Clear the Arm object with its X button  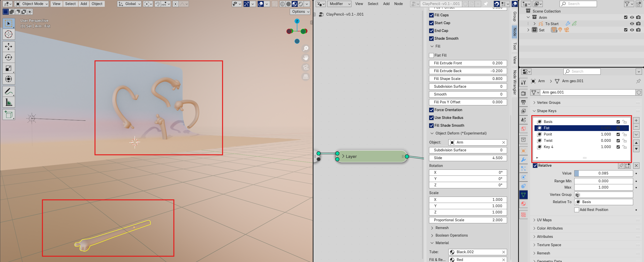504,142
